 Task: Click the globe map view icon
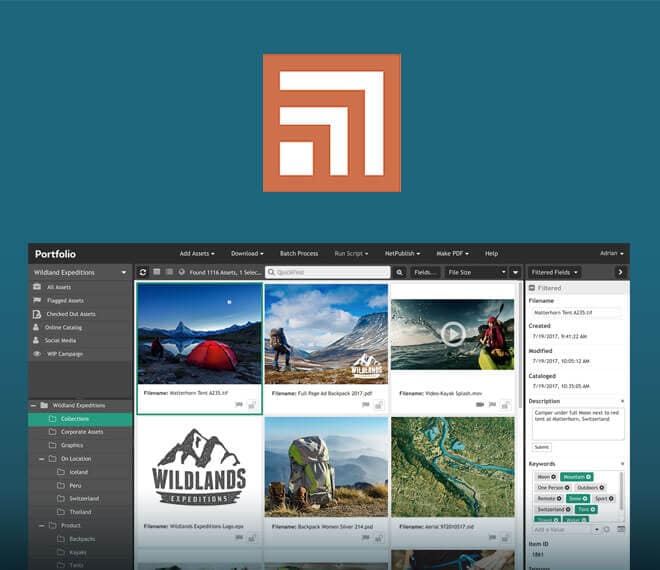181,272
